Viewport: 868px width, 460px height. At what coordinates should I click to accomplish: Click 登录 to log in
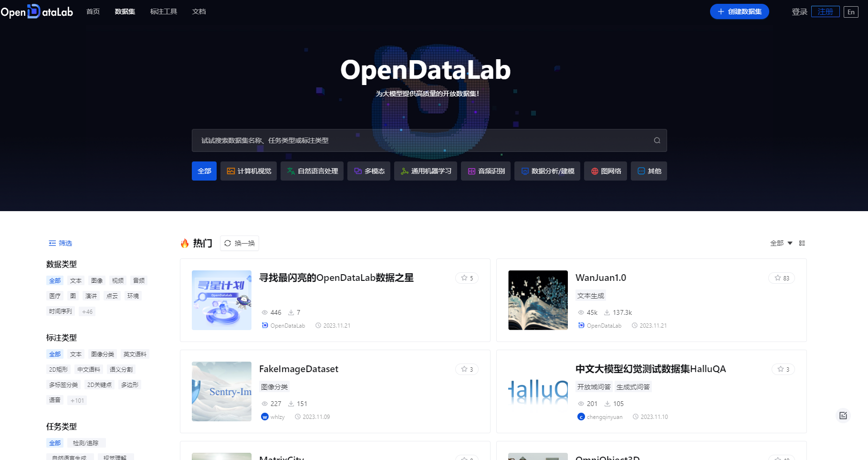799,11
